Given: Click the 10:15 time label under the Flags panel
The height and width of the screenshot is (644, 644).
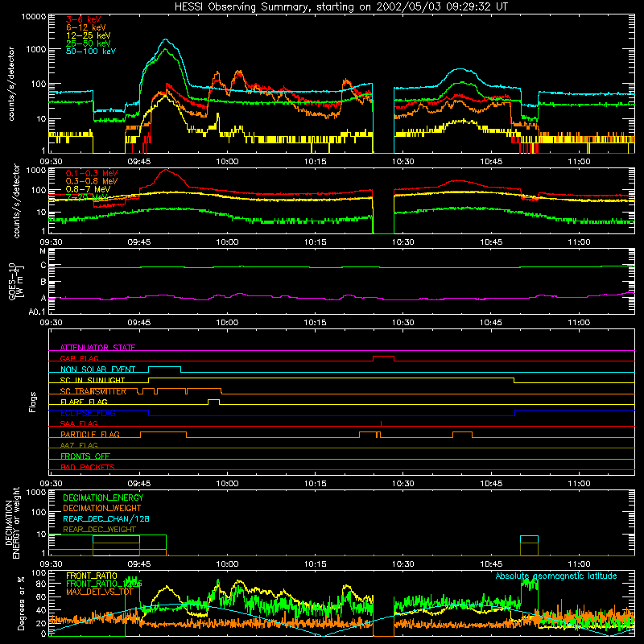Looking at the screenshot, I should tap(315, 484).
